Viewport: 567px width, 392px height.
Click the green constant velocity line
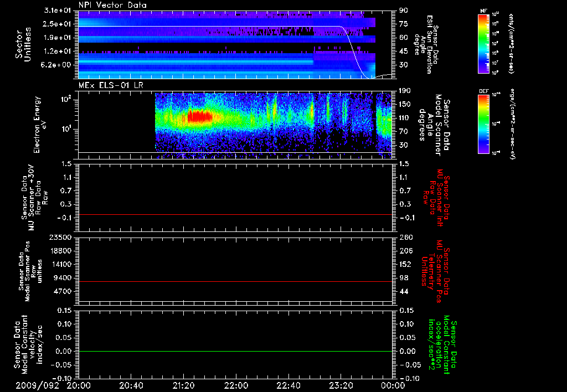(235, 351)
